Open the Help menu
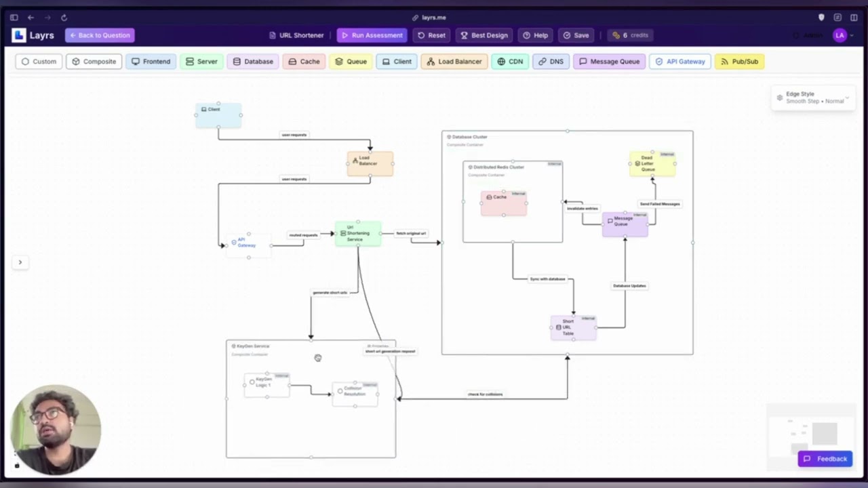The width and height of the screenshot is (868, 488). pyautogui.click(x=535, y=35)
